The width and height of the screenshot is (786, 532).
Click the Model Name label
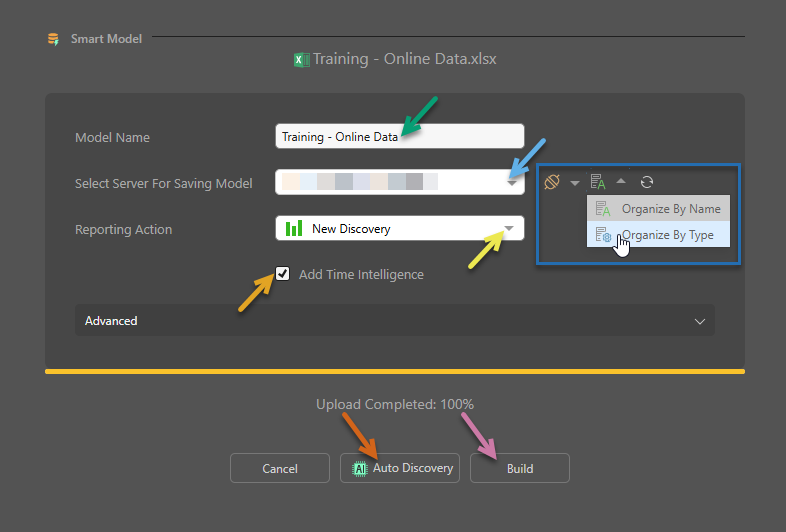tap(112, 137)
